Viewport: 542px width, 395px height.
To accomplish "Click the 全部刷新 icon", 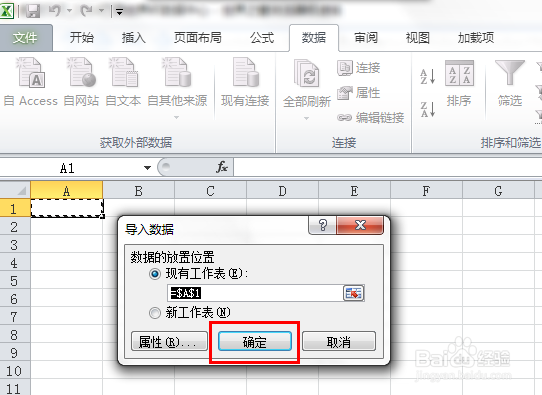I will click(307, 73).
